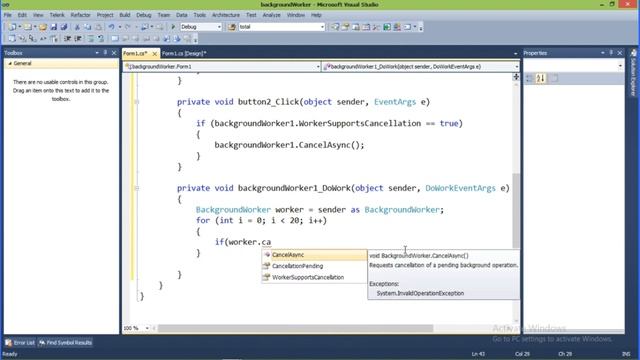Viewport: 640px width, 360px height.
Task: Switch to the Form1.cs [Design]* tab
Action: coord(184,53)
